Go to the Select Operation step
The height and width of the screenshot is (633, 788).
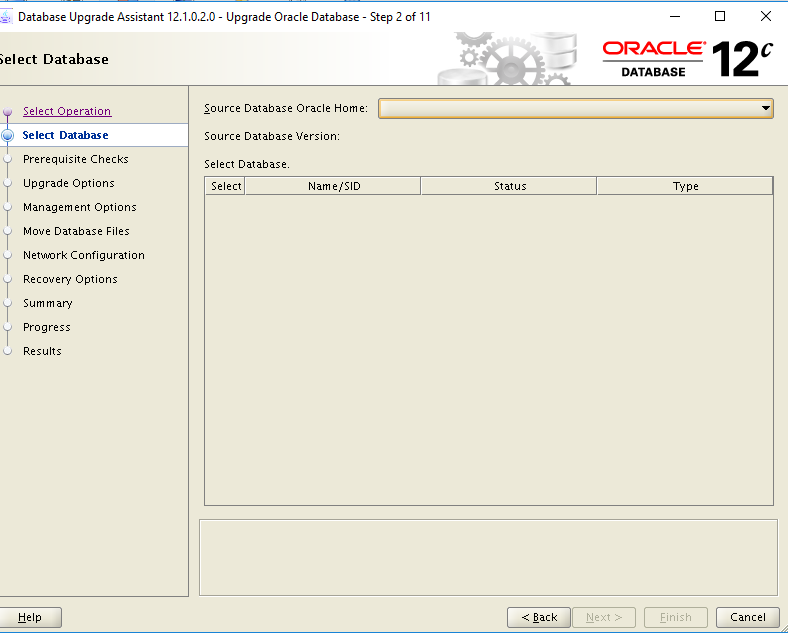point(67,111)
